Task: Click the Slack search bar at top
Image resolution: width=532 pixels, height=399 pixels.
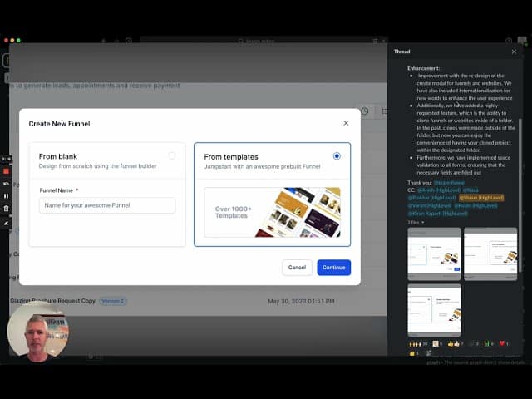Action: click(x=266, y=40)
